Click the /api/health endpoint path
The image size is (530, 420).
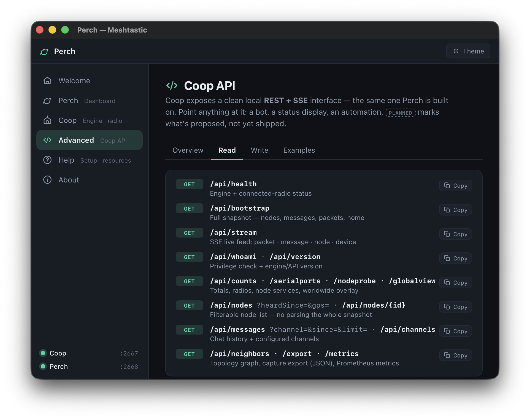(233, 184)
